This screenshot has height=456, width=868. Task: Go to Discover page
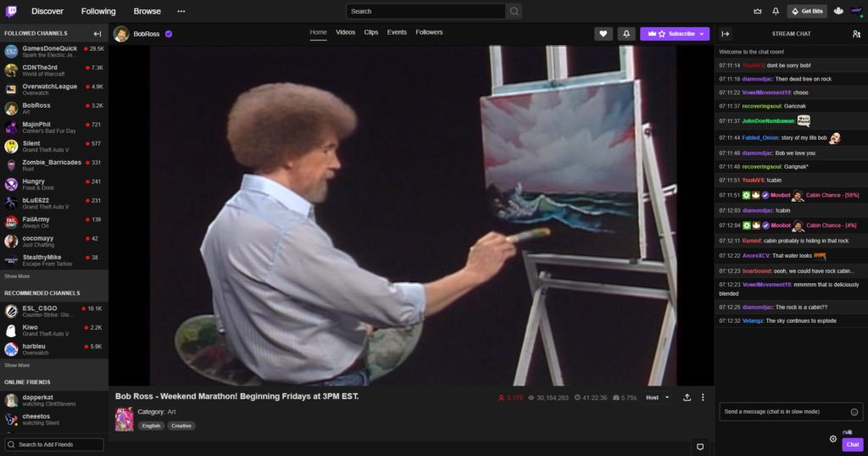pos(47,11)
